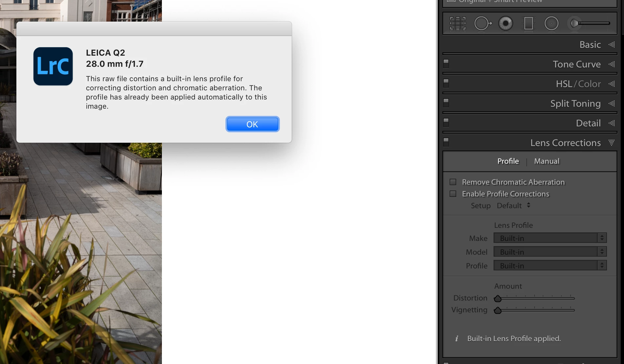The height and width of the screenshot is (364, 624).
Task: Click the Color label in HSL/Color
Action: [589, 84]
